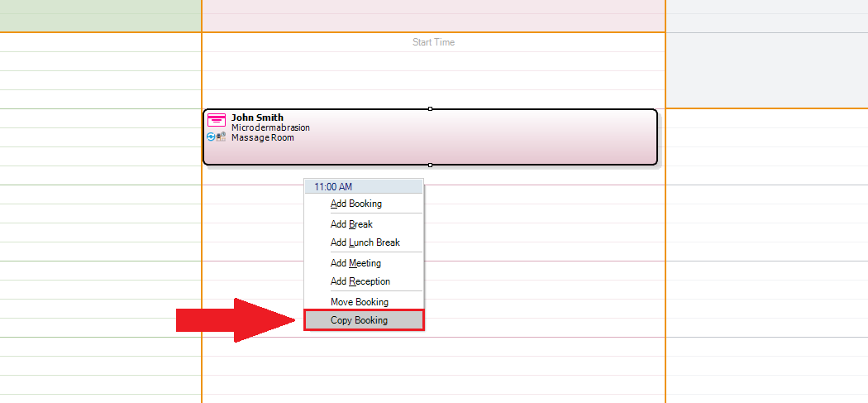868x403 pixels.
Task: Click the bottom resize handle of the booking
Action: point(431,166)
